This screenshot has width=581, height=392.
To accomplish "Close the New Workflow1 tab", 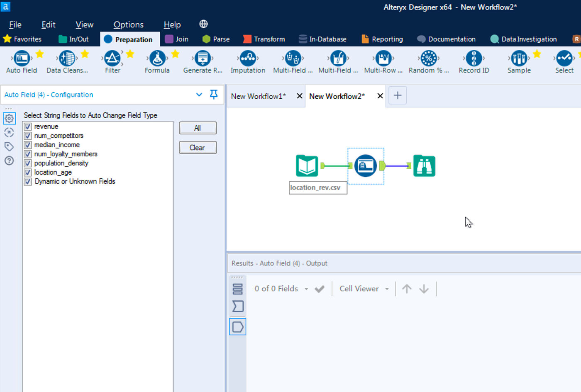I will point(299,96).
